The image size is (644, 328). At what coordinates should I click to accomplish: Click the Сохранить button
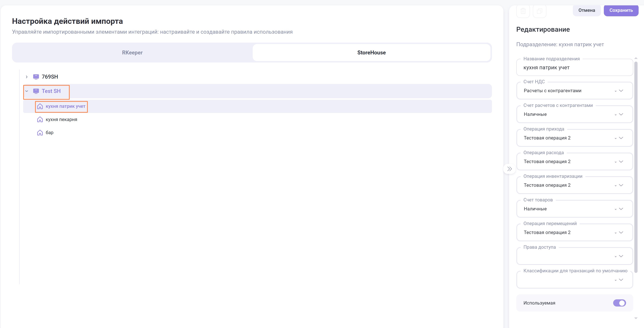pos(621,10)
